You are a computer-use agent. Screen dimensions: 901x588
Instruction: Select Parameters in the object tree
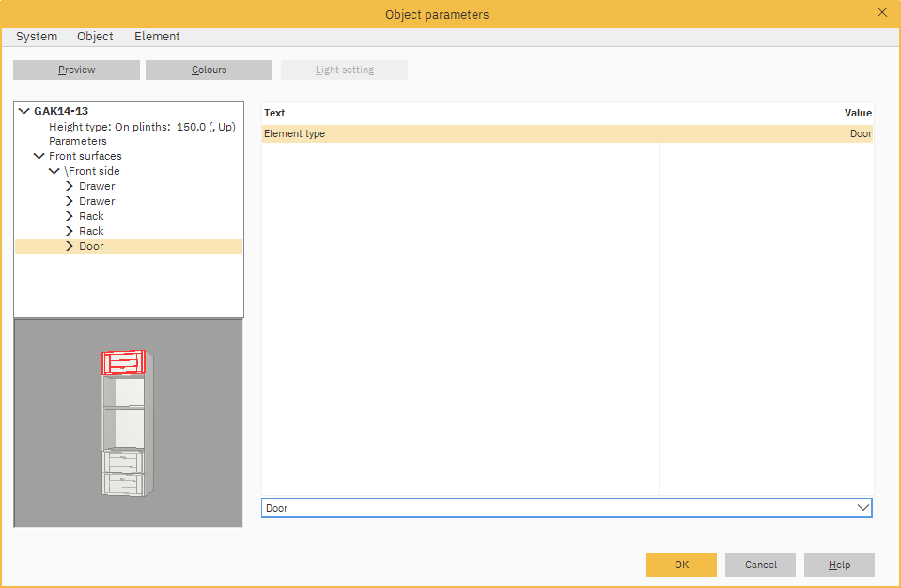(x=77, y=140)
